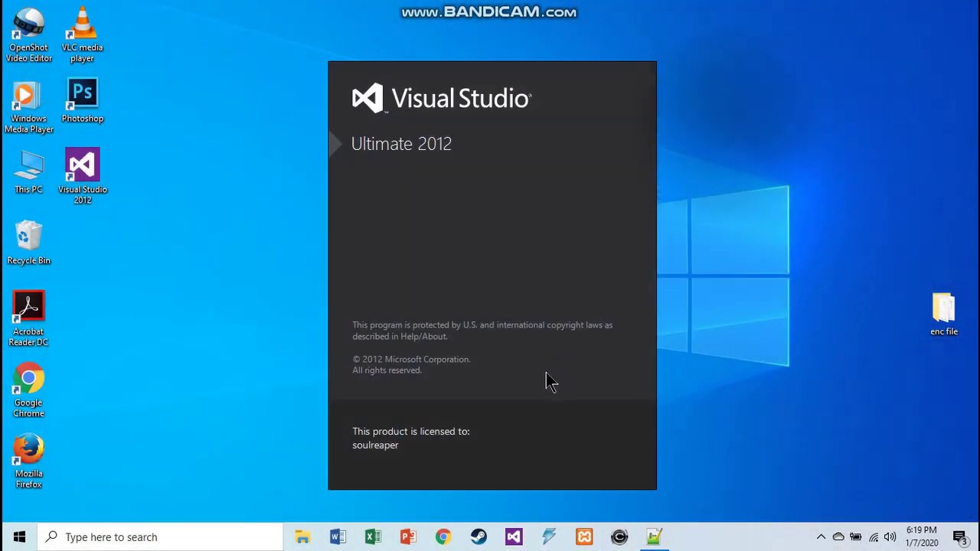Open the VLC media player desktop icon
Screen dimensions: 980x551
click(x=82, y=35)
